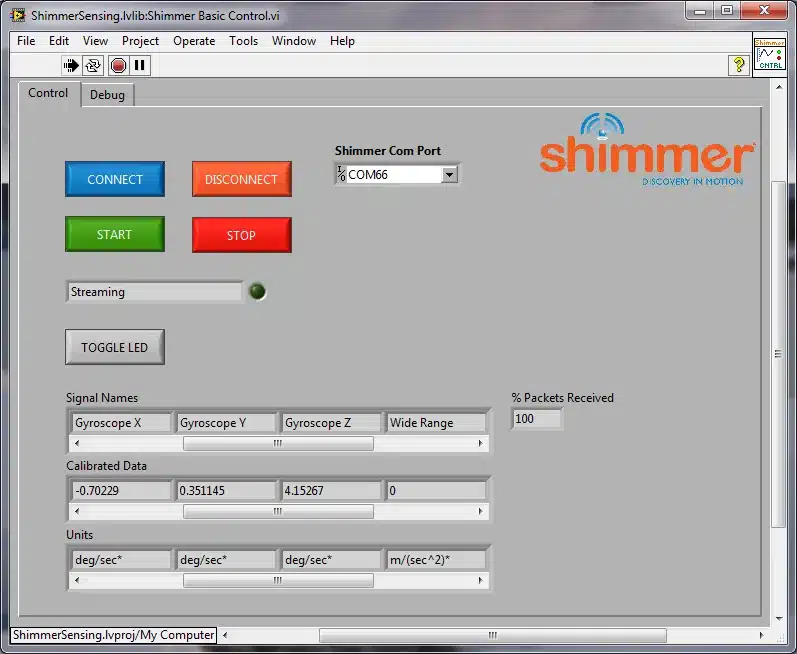Click the window vertical scrollbar up arrow
797x654 pixels.
coord(779,87)
